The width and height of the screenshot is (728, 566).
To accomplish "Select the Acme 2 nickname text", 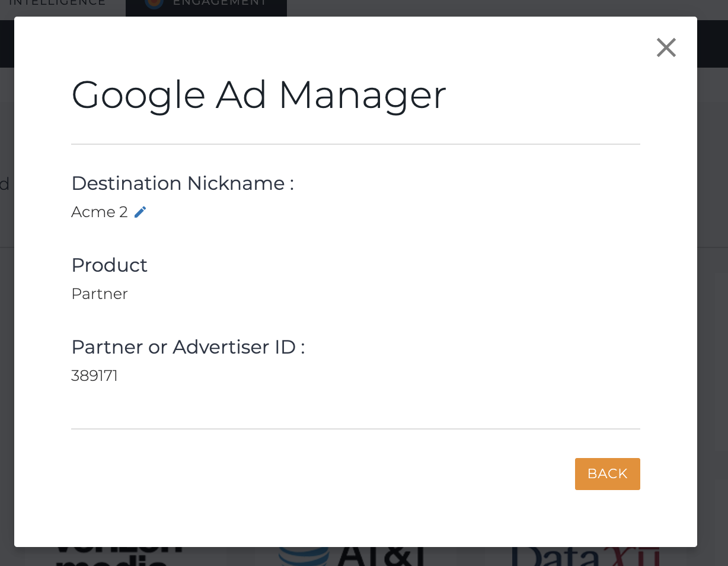I will tap(100, 212).
